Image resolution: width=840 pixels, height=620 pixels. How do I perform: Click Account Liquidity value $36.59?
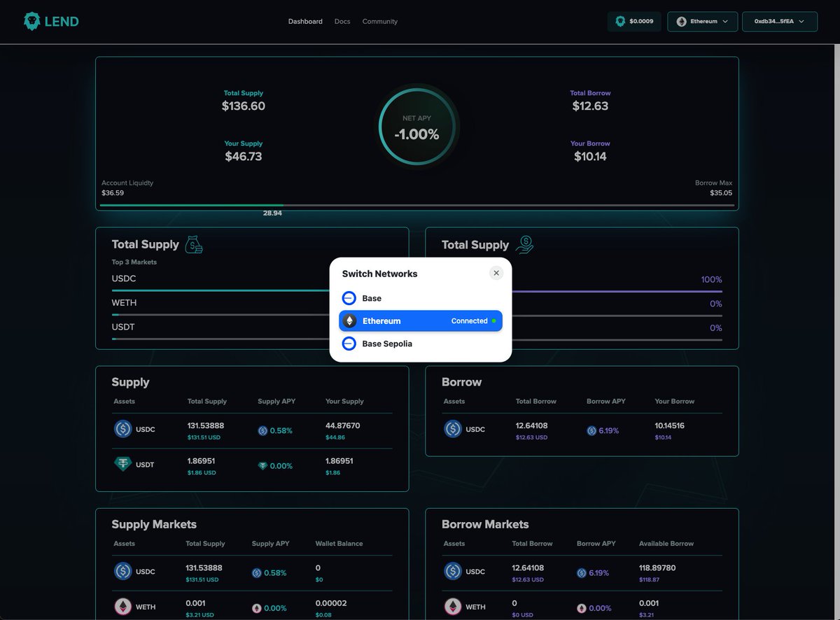[x=113, y=192]
